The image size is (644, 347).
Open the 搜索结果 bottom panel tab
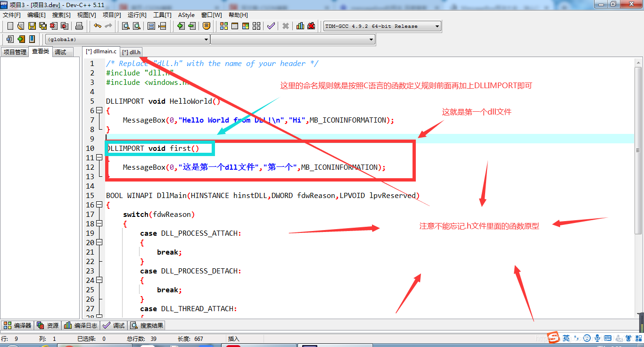point(147,325)
